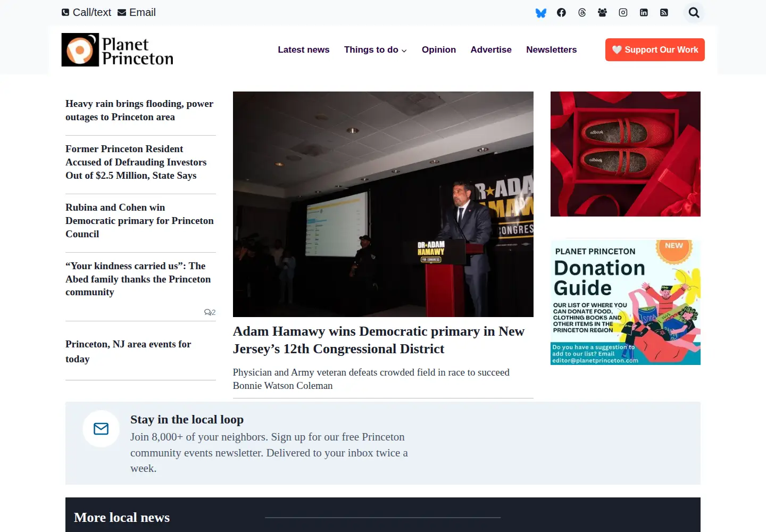Open the Threads social icon

[x=582, y=13]
